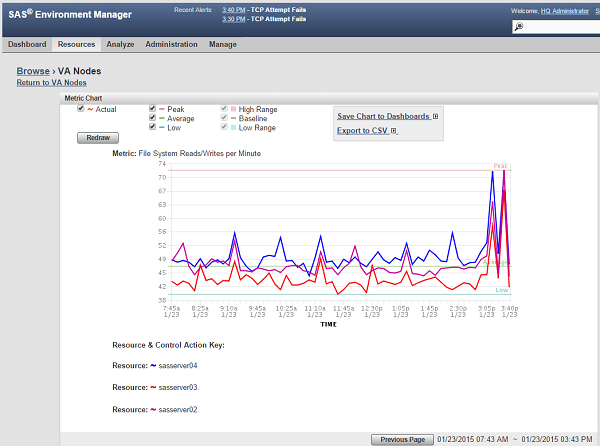Click the High Range pink color swatch
Image resolution: width=600 pixels, height=446 pixels.
(233, 109)
